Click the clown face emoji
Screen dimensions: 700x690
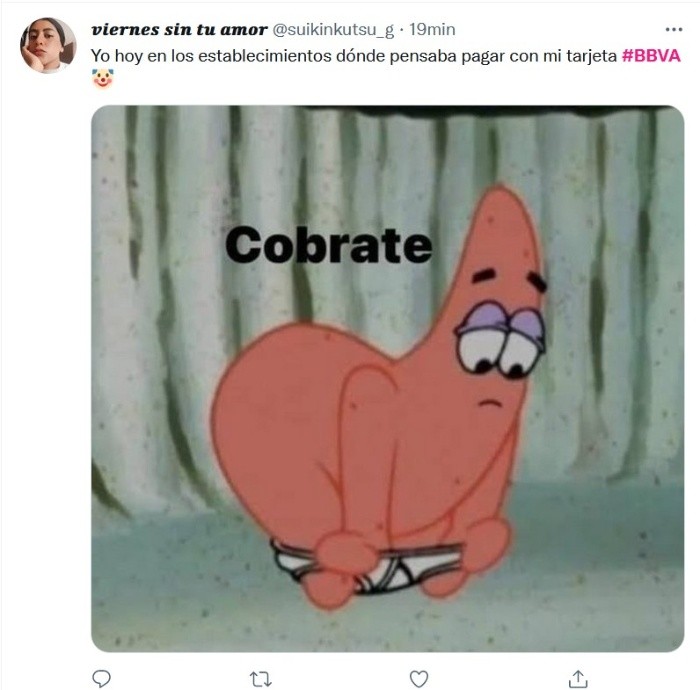pyautogui.click(x=103, y=79)
